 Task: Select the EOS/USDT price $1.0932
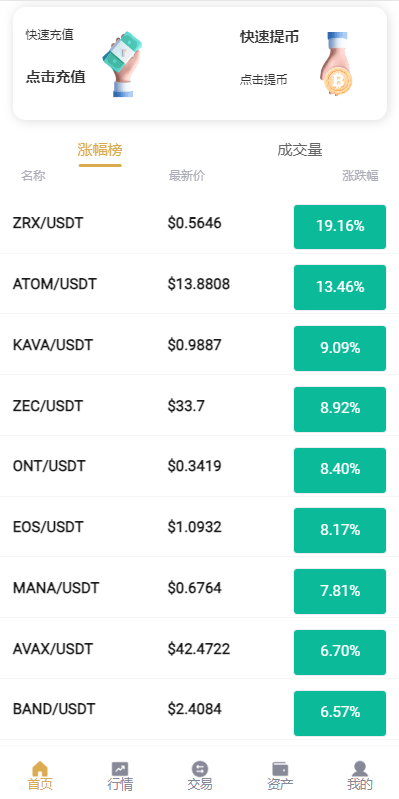195,526
